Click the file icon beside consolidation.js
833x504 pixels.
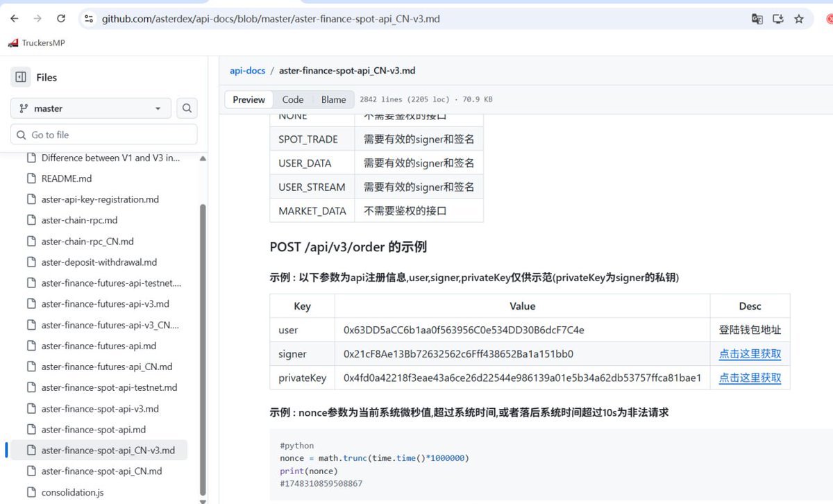31,492
